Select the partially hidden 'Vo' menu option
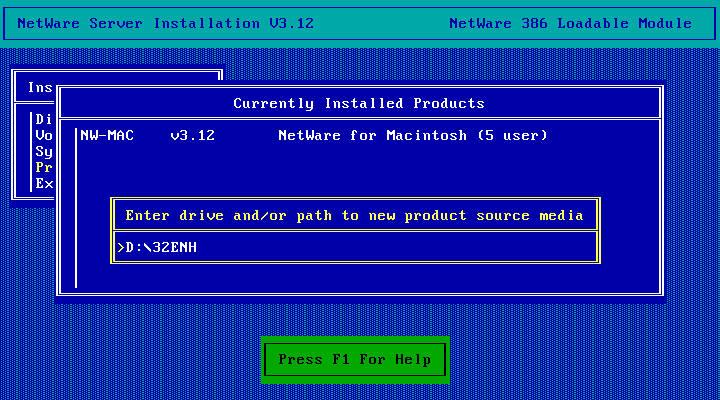Screen dimensions: 720x400 [44, 135]
